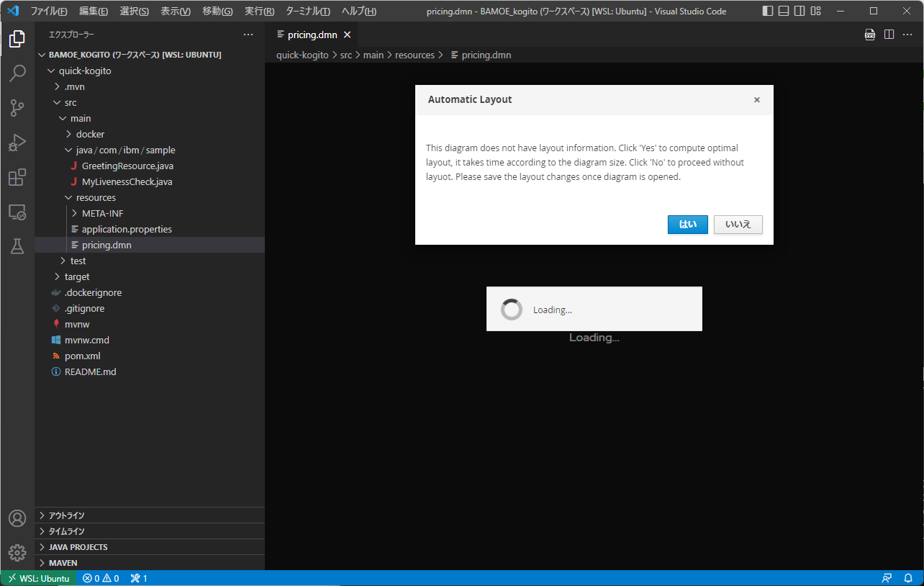924x586 pixels.
Task: Close the pricing.dmn editor tab
Action: coord(346,35)
